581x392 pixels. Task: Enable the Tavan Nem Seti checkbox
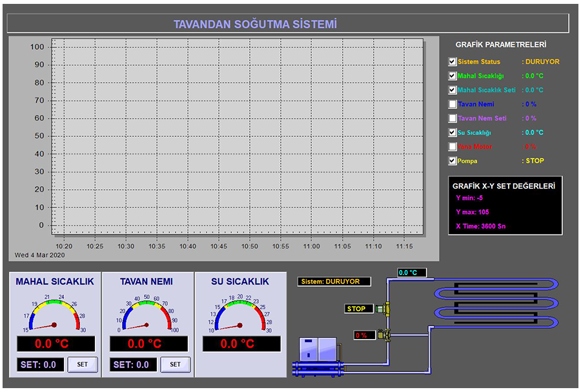tap(452, 118)
